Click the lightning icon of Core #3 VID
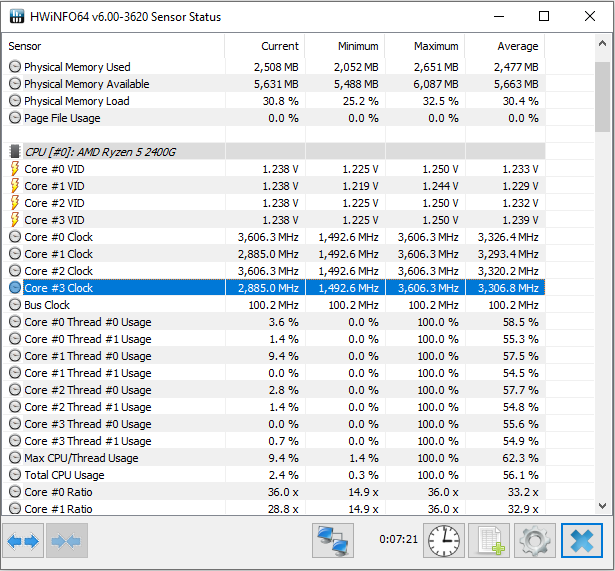This screenshot has height=571, width=615. tap(15, 220)
